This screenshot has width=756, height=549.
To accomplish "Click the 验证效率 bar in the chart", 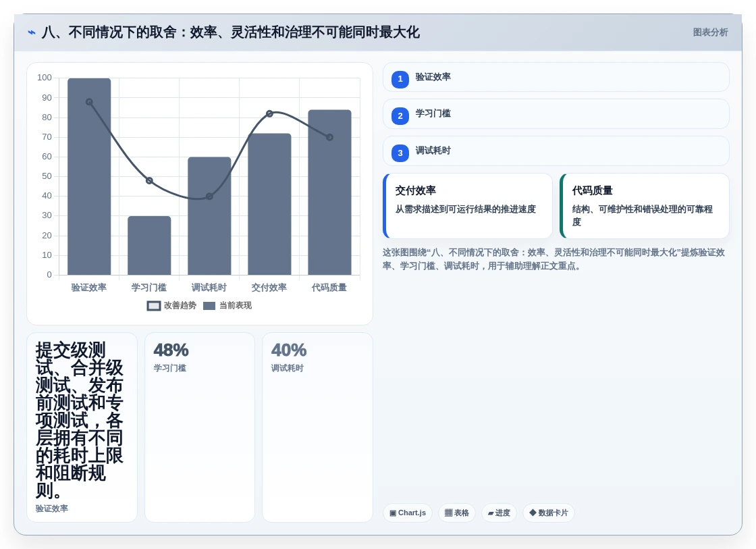I will 89,176.
